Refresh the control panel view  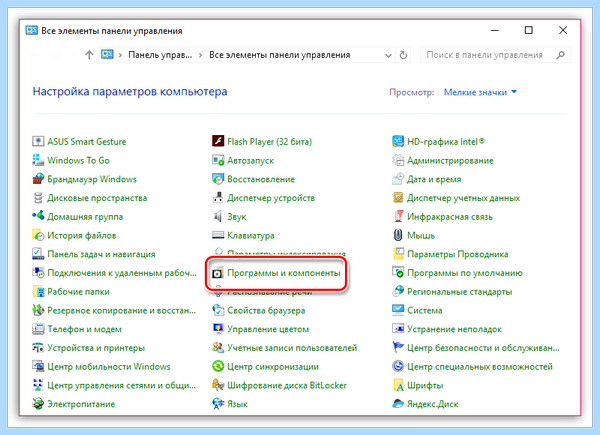point(403,55)
